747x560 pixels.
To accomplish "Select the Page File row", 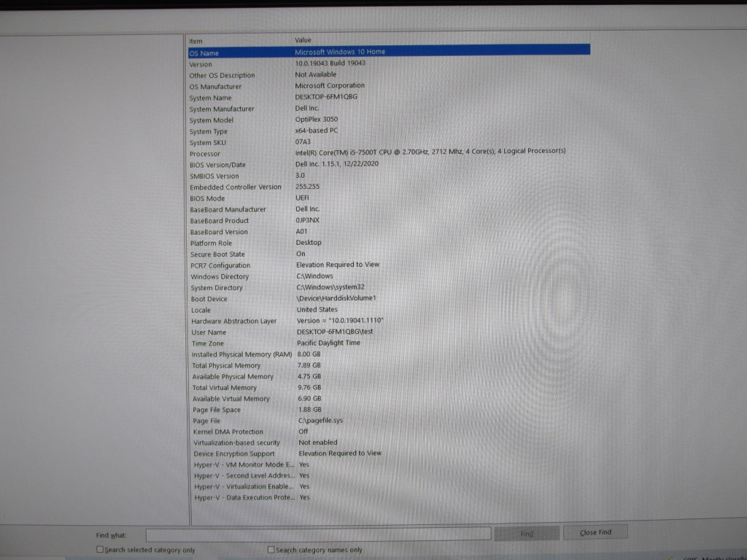I will pyautogui.click(x=389, y=421).
